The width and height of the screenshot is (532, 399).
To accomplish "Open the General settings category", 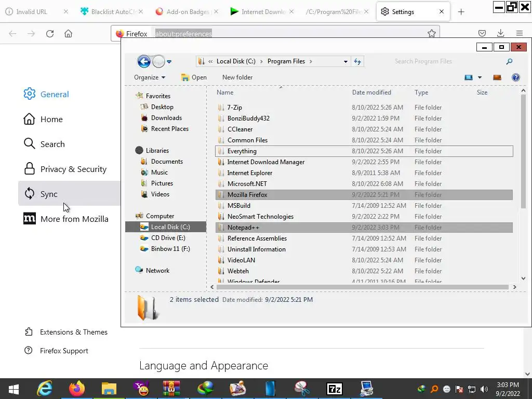I will click(46, 94).
